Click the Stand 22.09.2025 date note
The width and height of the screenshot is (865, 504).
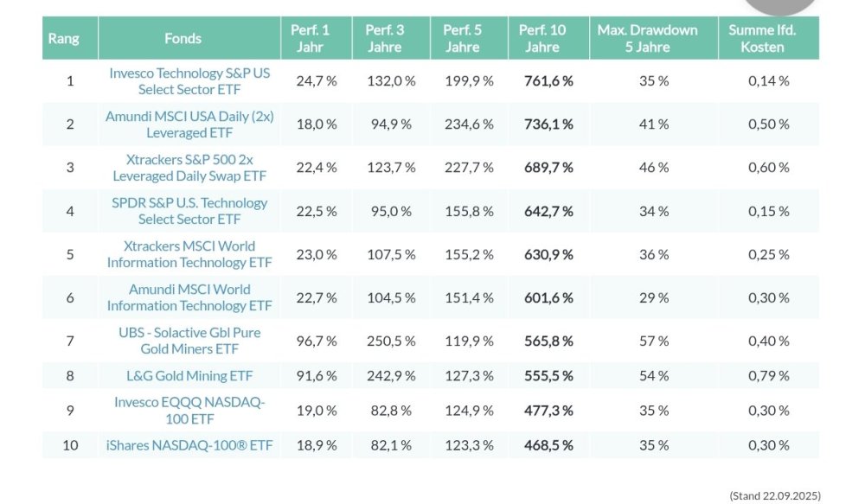click(x=775, y=495)
